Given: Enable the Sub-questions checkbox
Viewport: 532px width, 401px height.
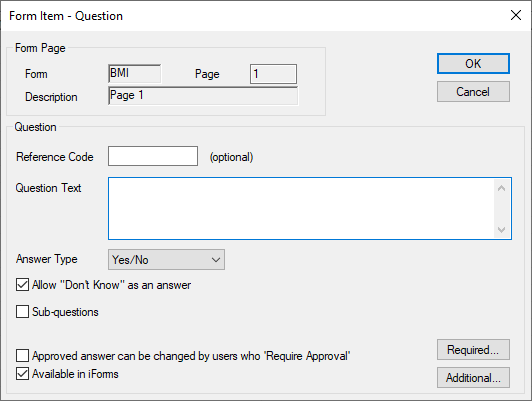Looking at the screenshot, I should [x=22, y=311].
